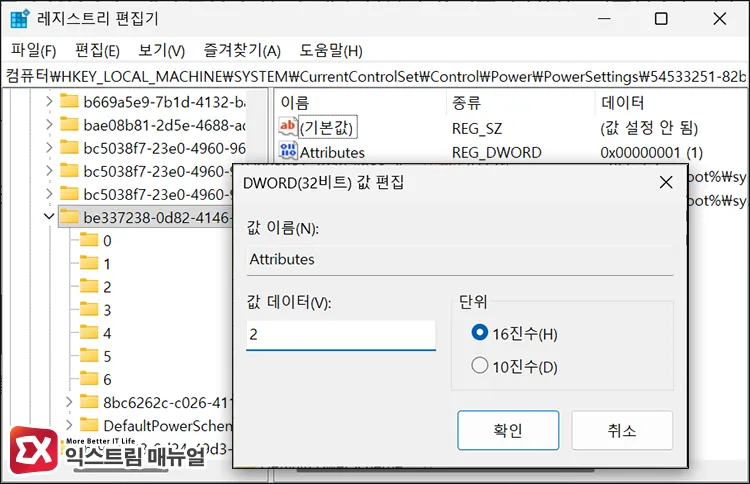
Task: Expand the bae08b81-2d5e-4688 key
Action: click(49, 125)
